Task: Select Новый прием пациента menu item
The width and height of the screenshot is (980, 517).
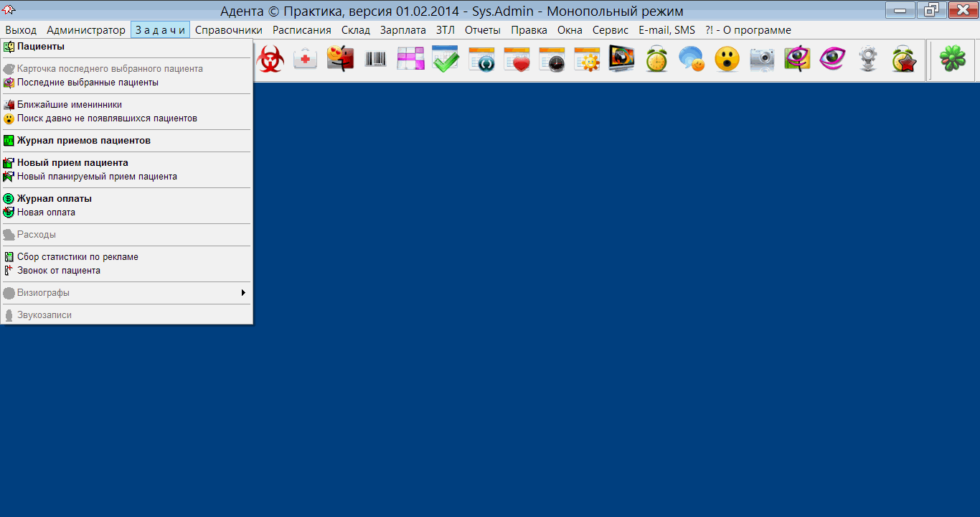Action: click(x=72, y=163)
